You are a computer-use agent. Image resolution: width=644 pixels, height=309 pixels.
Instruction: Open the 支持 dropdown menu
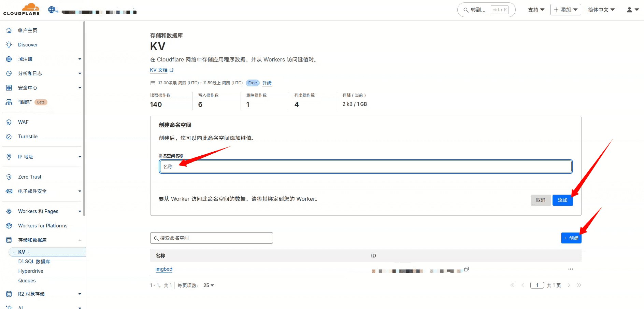coord(536,10)
